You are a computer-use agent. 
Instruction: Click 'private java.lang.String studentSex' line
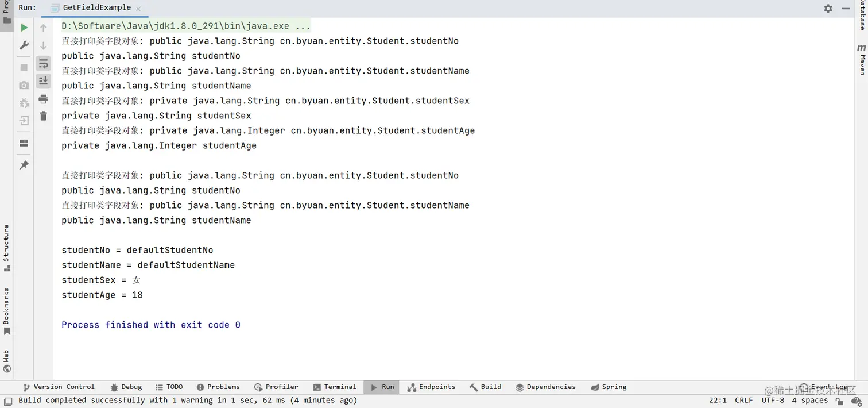(x=156, y=116)
